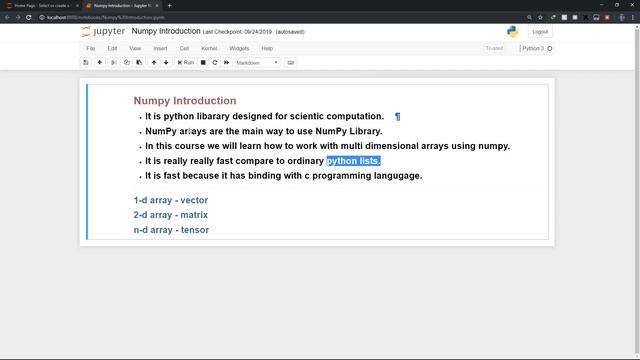
Task: Click the page vertical scrollbar
Action: click(x=637, y=192)
